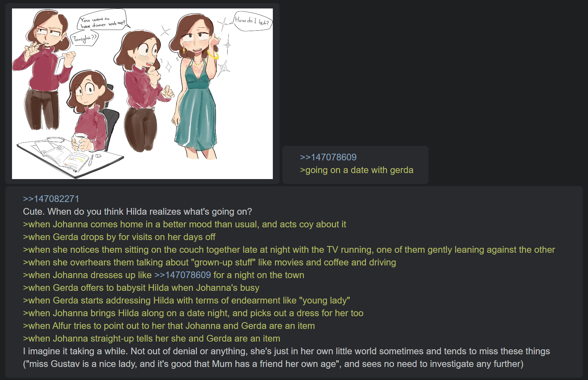Click the line about Alfur pointing it out
The height and width of the screenshot is (380, 588).
[169, 326]
